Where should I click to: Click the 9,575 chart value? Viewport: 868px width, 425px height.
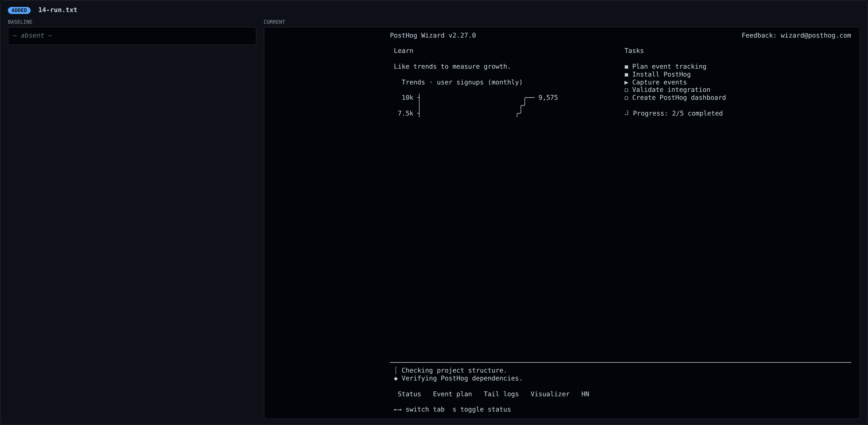click(548, 97)
